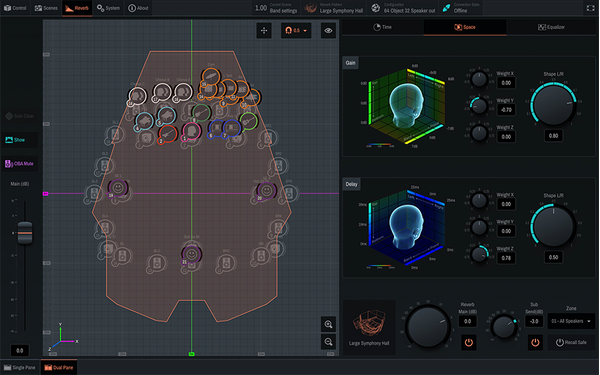The height and width of the screenshot is (375, 600).
Task: Click the Gain Shape L/R value 0.80
Action: 553,136
